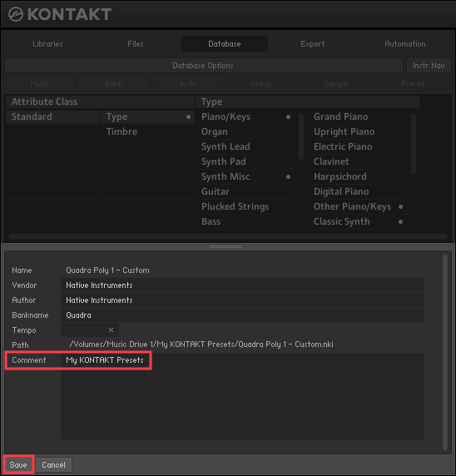The height and width of the screenshot is (476, 456).
Task: Open Database Options
Action: [x=204, y=65]
